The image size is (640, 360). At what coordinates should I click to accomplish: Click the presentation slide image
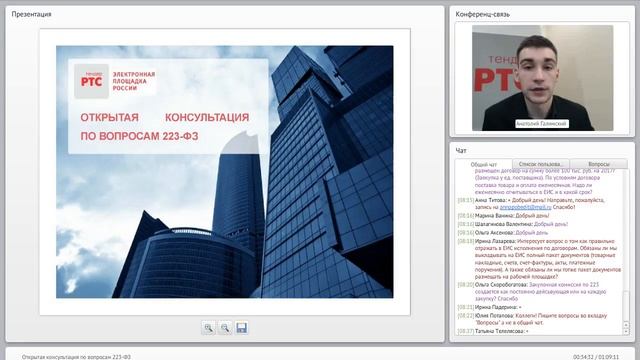(224, 172)
